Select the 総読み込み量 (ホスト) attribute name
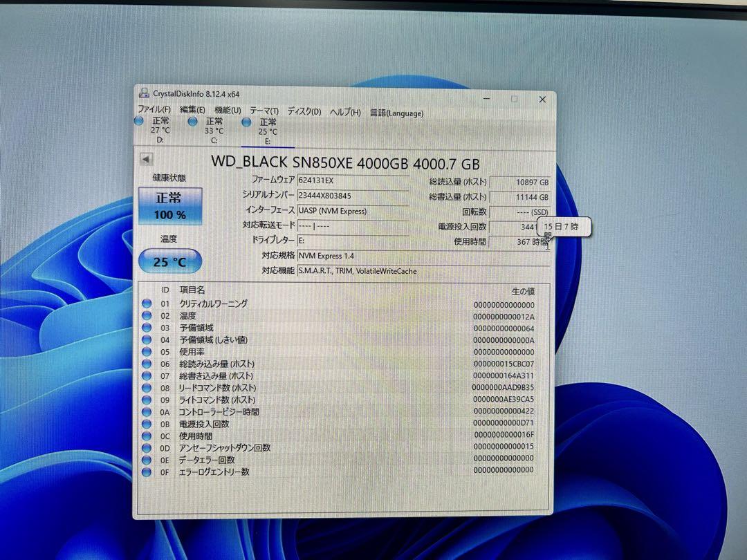Viewport: 747px width, 560px height. point(216,364)
